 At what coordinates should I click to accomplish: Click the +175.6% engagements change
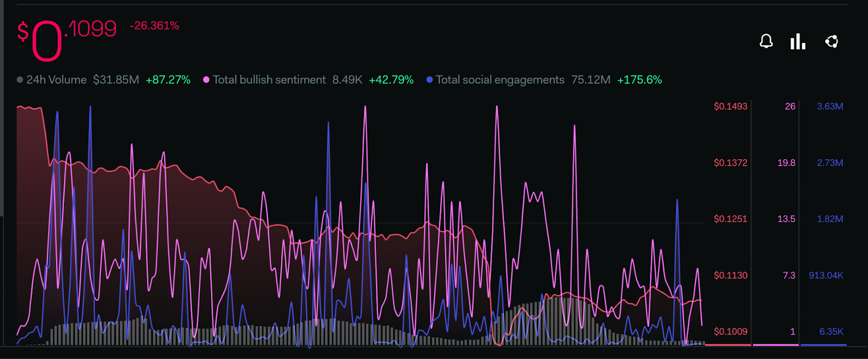pyautogui.click(x=640, y=80)
